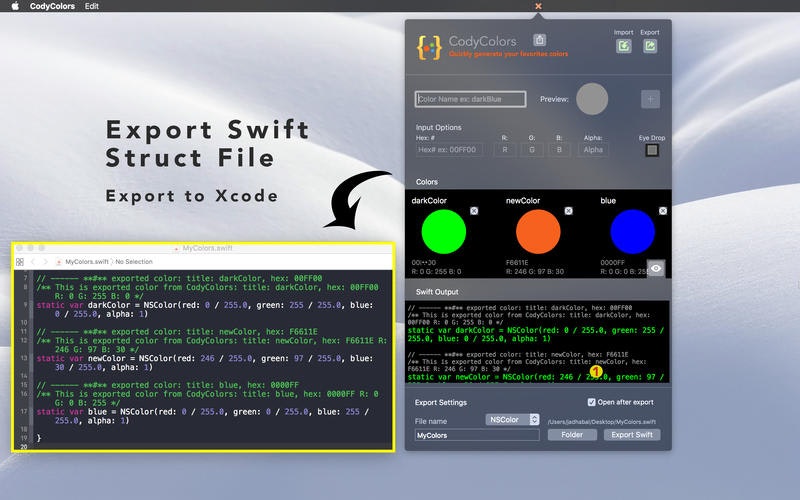Click the orange CodyColors menu bar icon
The image size is (800, 500).
point(538,6)
